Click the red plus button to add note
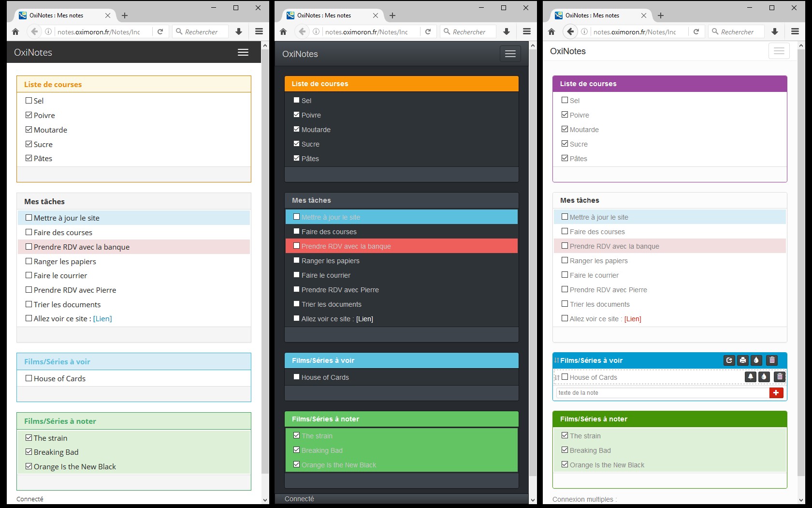Image resolution: width=812 pixels, height=508 pixels. pyautogui.click(x=776, y=393)
